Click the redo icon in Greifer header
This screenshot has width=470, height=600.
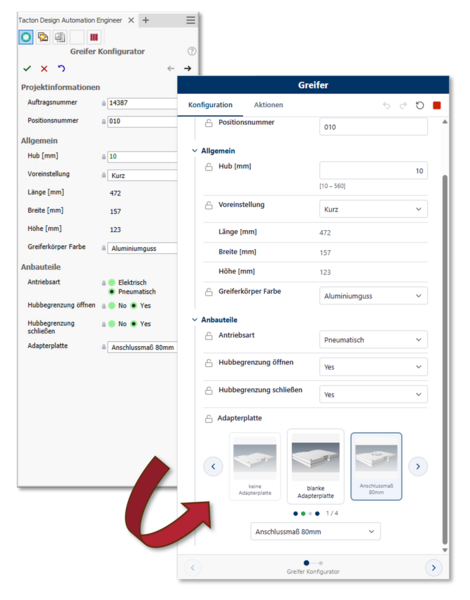click(403, 105)
